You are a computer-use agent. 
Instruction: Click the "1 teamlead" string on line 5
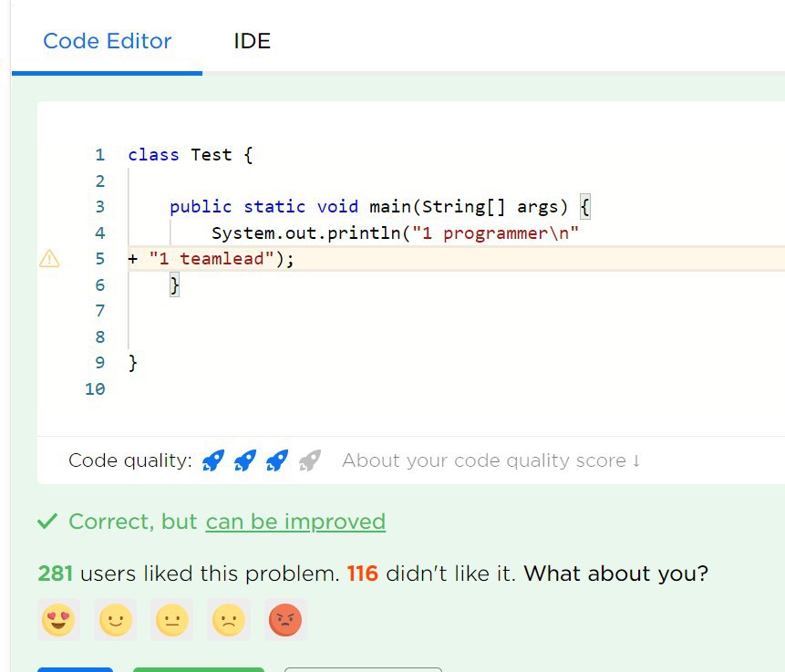[x=212, y=258]
